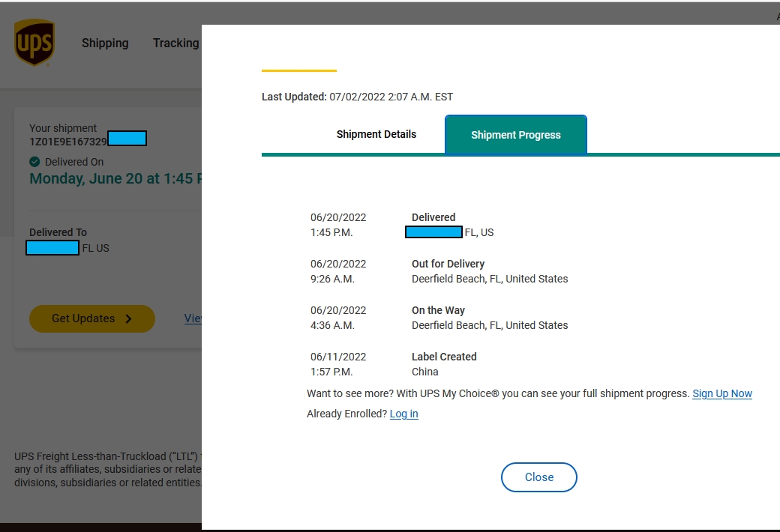
Task: Select the Label Created status
Action: pos(444,357)
